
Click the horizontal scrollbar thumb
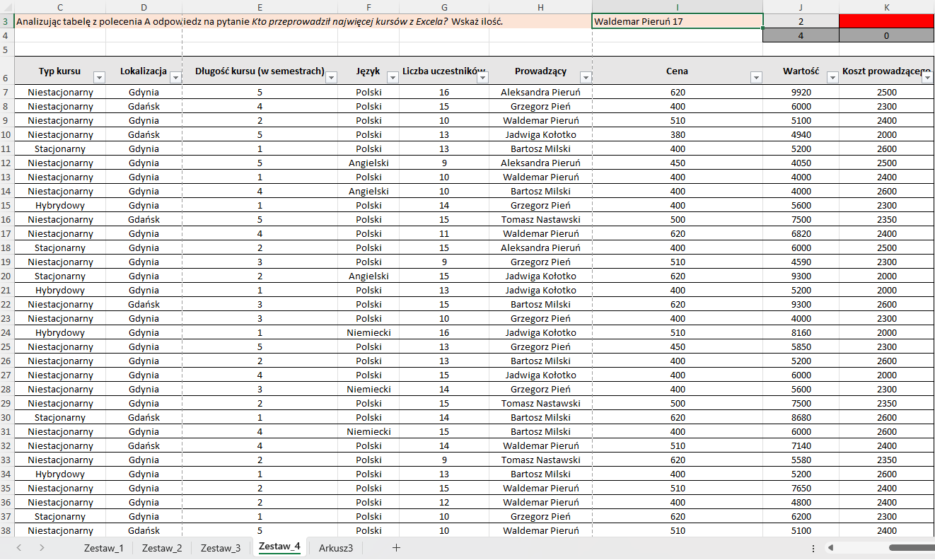[912, 547]
